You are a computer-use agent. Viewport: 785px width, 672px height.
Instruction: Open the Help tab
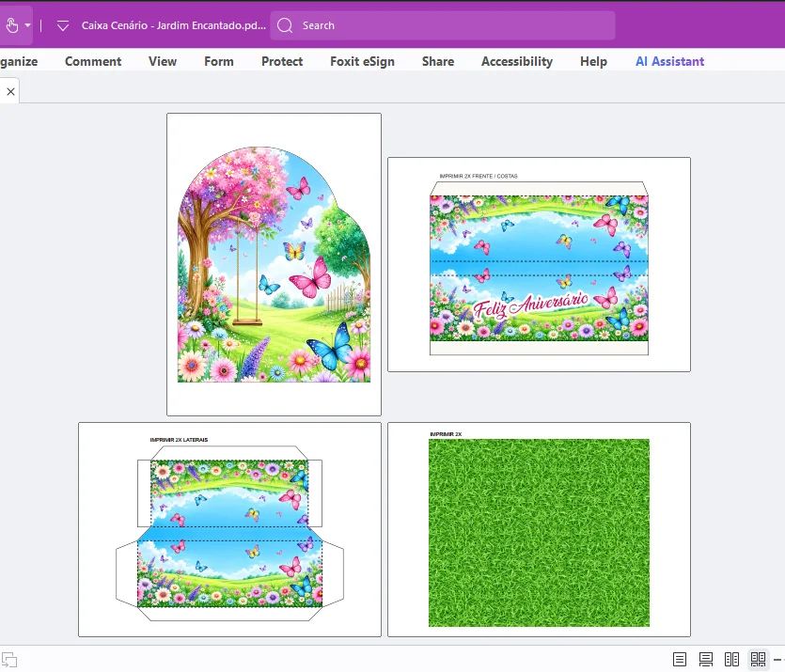tap(594, 61)
